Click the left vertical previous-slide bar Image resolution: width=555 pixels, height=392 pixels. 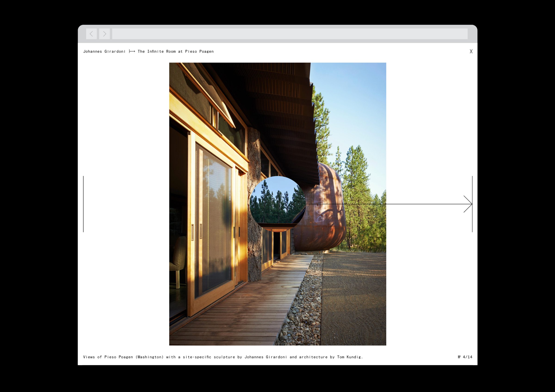83,204
